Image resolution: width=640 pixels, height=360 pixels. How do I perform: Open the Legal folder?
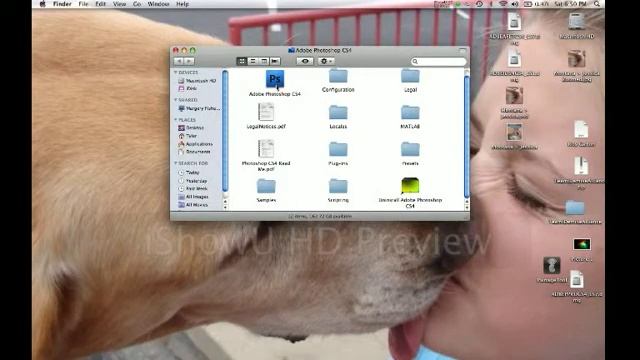[410, 76]
